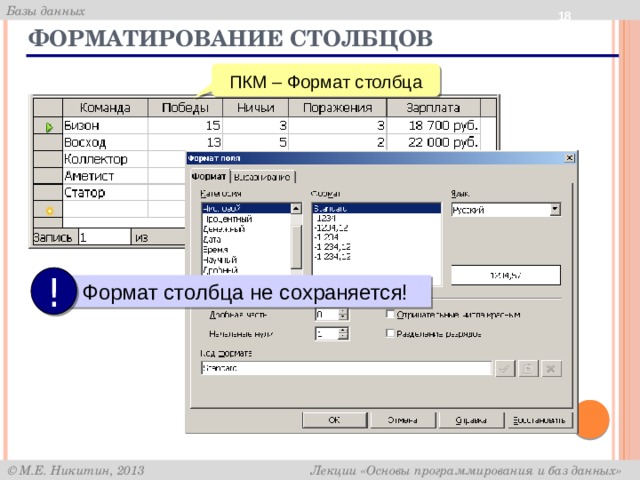Viewport: 640px width, 480px height.
Task: Click the Category list scrollbar up arrow
Action: 296,209
